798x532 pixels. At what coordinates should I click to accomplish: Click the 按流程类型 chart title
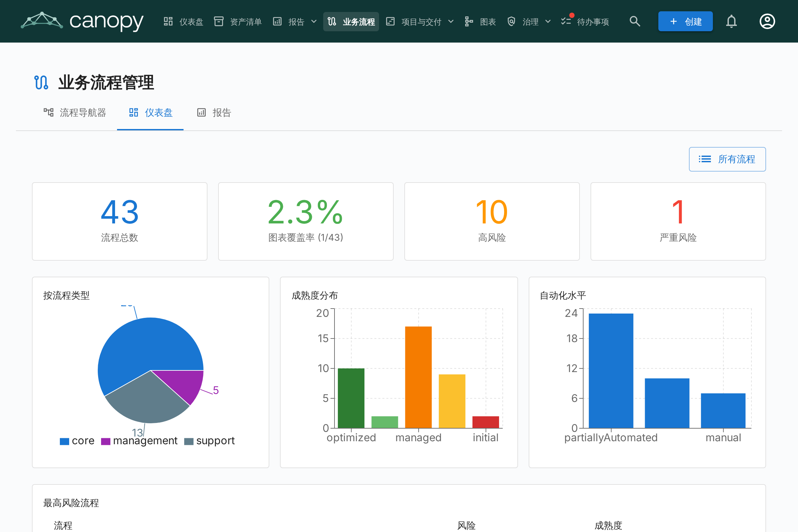click(x=66, y=296)
